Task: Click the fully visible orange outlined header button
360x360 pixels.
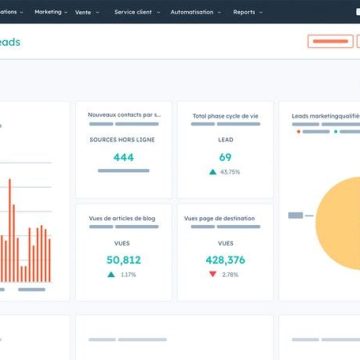Action: click(330, 41)
